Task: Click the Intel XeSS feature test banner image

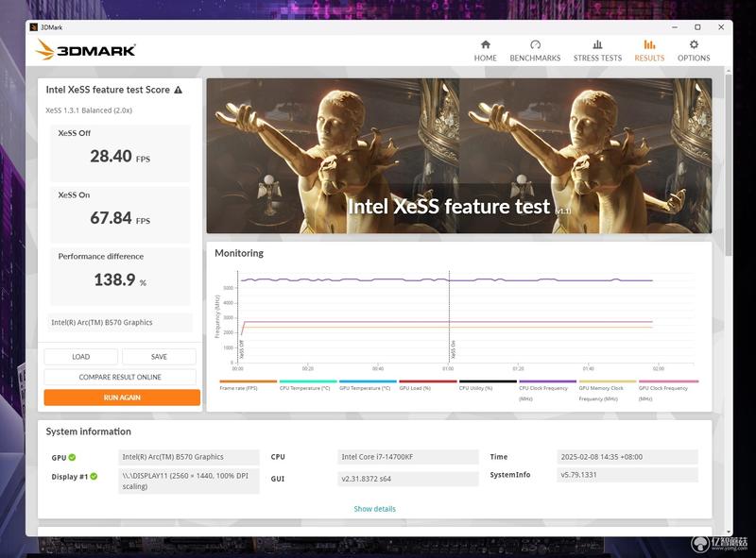Action: (459, 156)
